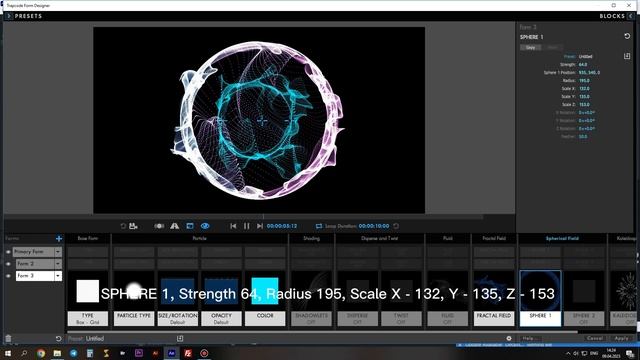Image resolution: width=640 pixels, height=360 pixels.
Task: Click the loop duration value 00:00:10:00
Action: [x=374, y=226]
